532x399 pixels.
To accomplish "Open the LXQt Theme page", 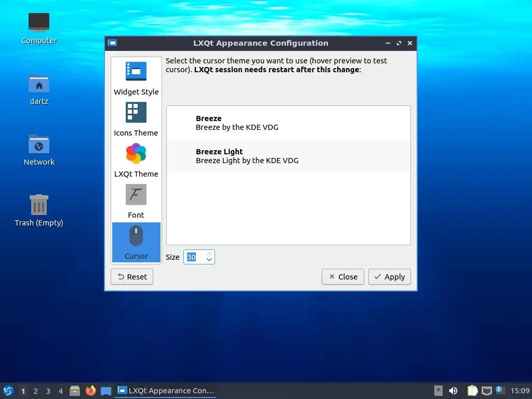I will coord(136,161).
